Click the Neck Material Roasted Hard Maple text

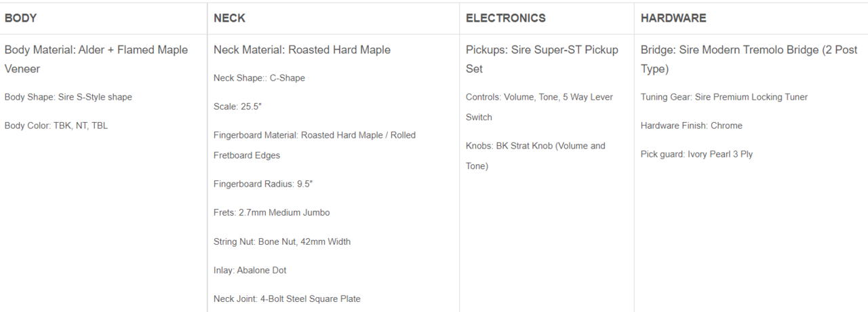[302, 50]
